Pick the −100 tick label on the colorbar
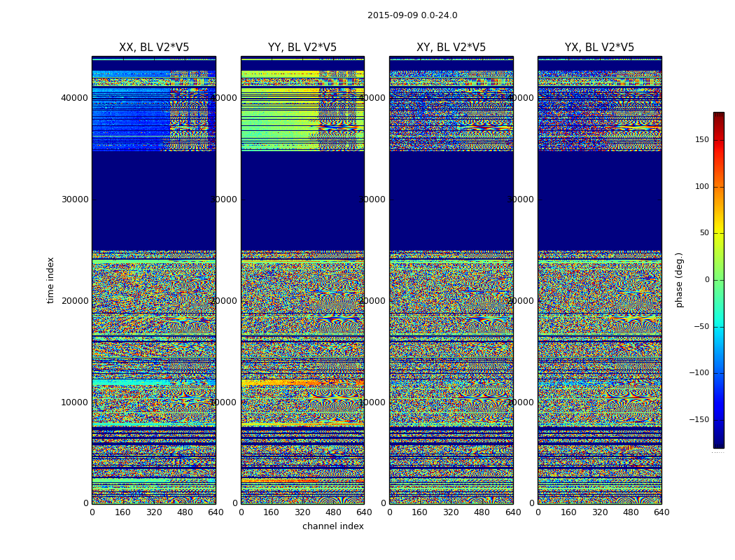This screenshot has width=735, height=560. pos(700,373)
